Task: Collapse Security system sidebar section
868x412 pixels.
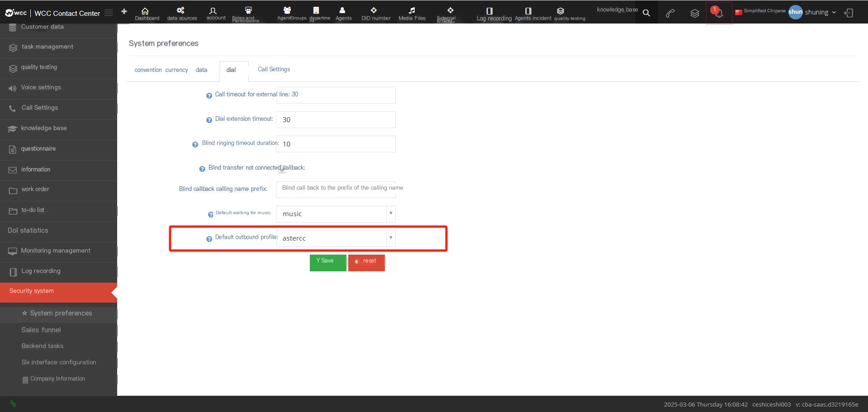Action: click(59, 292)
